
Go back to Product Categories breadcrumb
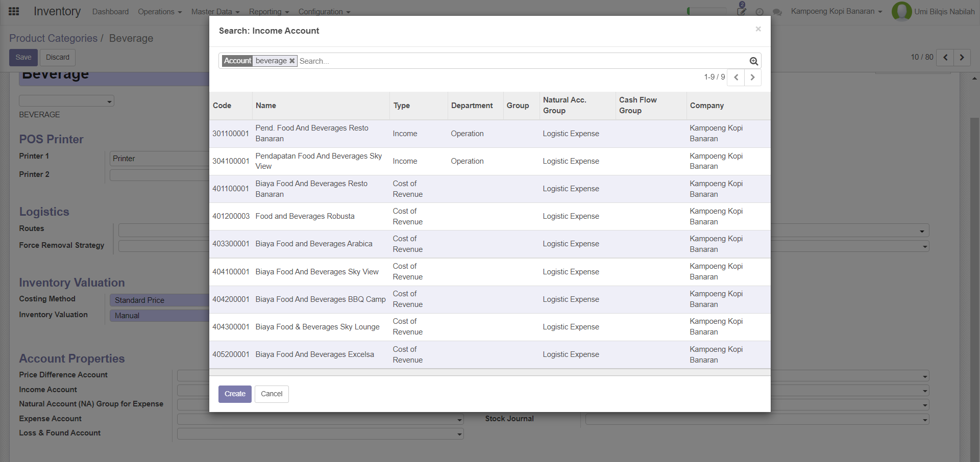pyautogui.click(x=53, y=38)
